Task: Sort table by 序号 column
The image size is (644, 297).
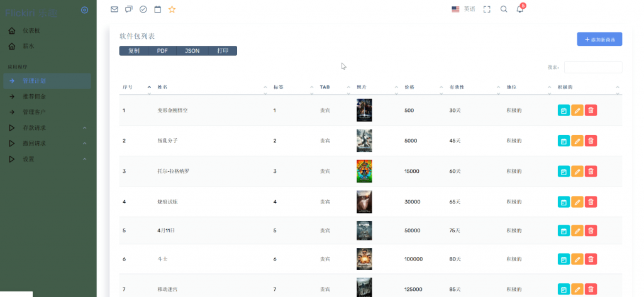Action: click(136, 87)
